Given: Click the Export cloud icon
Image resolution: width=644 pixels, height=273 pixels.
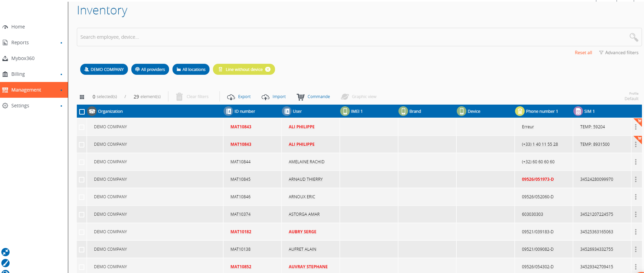Looking at the screenshot, I should click(x=231, y=97).
